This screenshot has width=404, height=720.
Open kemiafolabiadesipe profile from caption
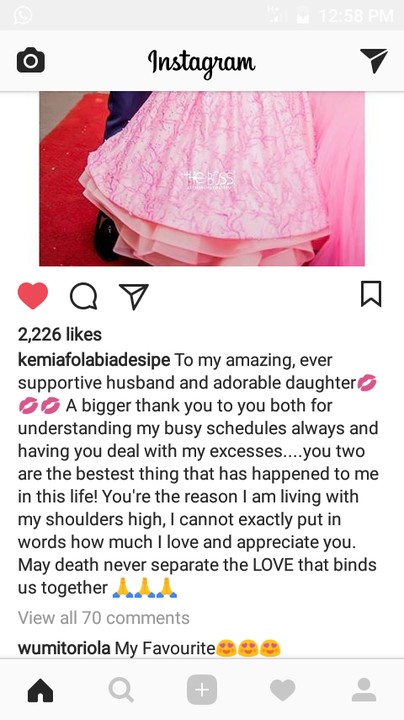pyautogui.click(x=94, y=360)
